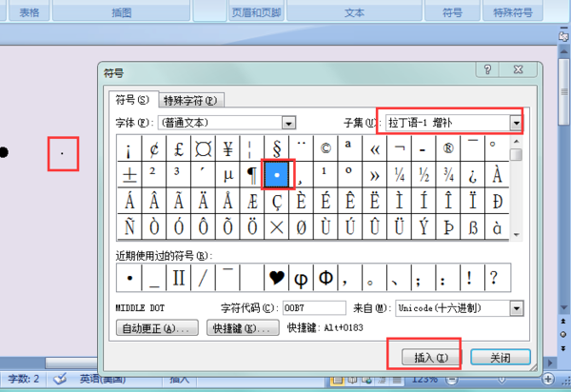Select the plus-minus ± symbol
The image size is (571, 392).
click(x=128, y=175)
